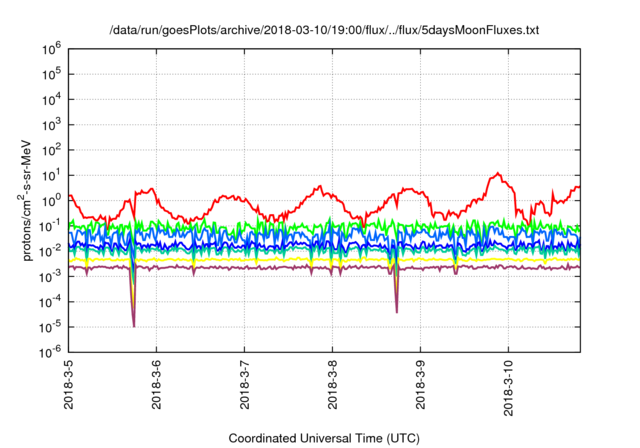Click the purple curve's dip before 2018-3-9
The height and width of the screenshot is (448, 640).
397,312
